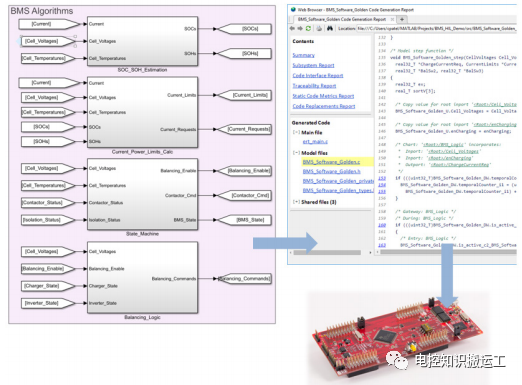The width and height of the screenshot is (522, 385).
Task: Collapse the Model files section
Action: click(296, 153)
